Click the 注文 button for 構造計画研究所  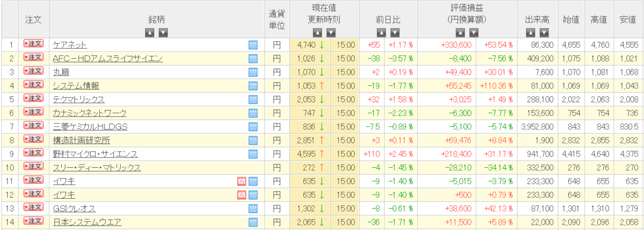[33, 139]
